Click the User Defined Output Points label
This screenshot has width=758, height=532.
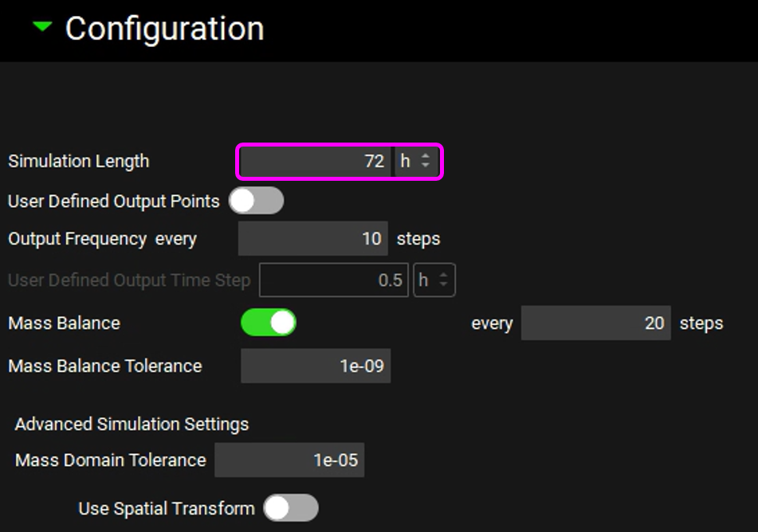tap(113, 201)
